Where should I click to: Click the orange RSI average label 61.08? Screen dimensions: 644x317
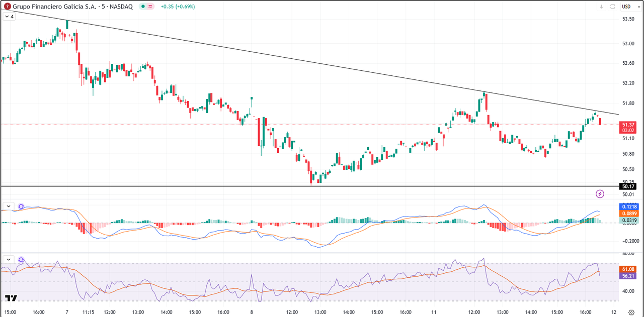click(629, 269)
